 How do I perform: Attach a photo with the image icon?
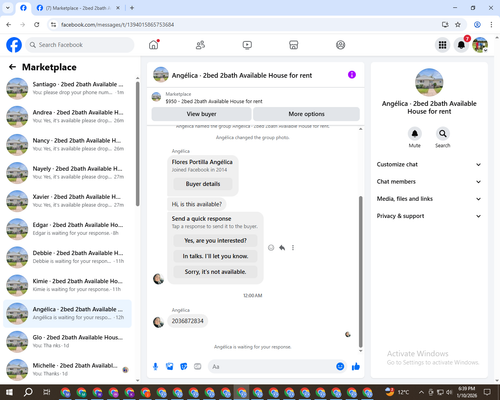pyautogui.click(x=170, y=367)
